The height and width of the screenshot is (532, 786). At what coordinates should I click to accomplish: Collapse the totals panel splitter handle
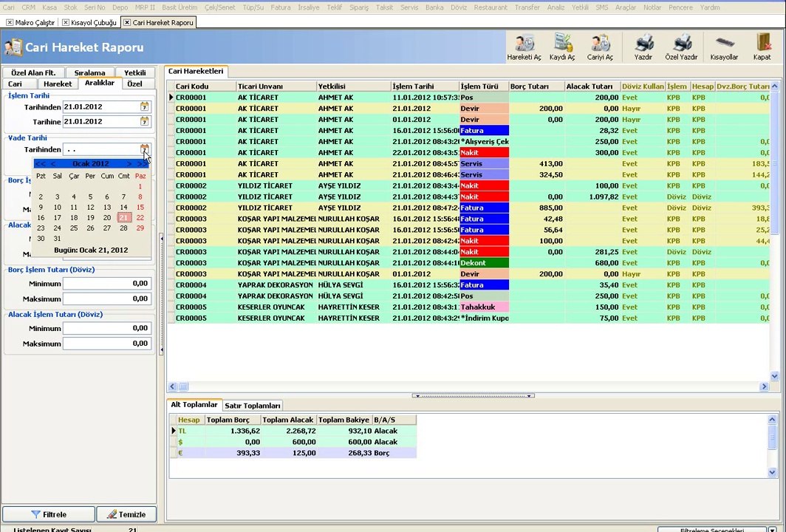tap(473, 395)
